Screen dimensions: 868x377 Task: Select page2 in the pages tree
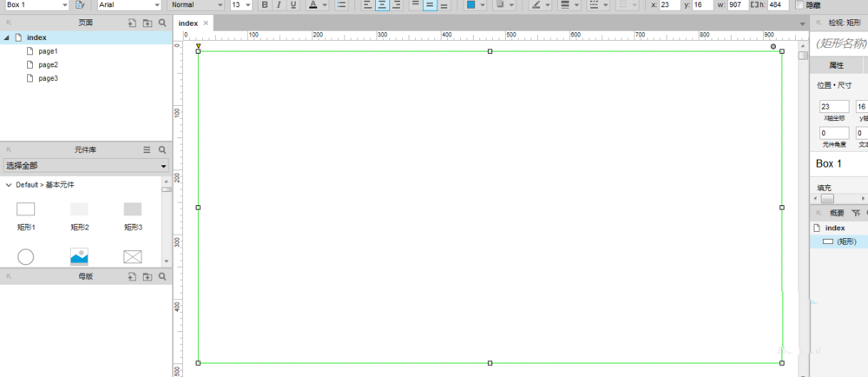48,65
